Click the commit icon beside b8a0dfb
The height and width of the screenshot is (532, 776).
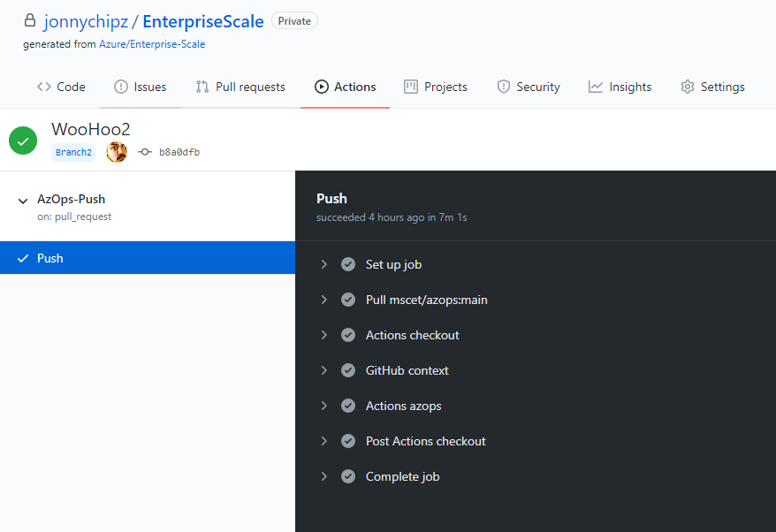pyautogui.click(x=144, y=151)
